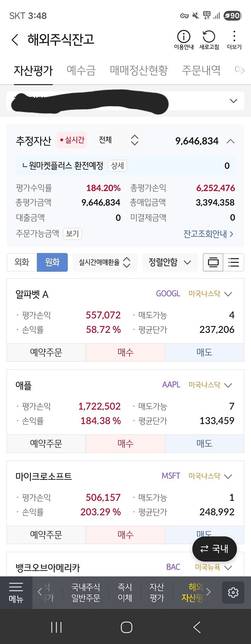Keep currency display on 원화

click(52, 262)
